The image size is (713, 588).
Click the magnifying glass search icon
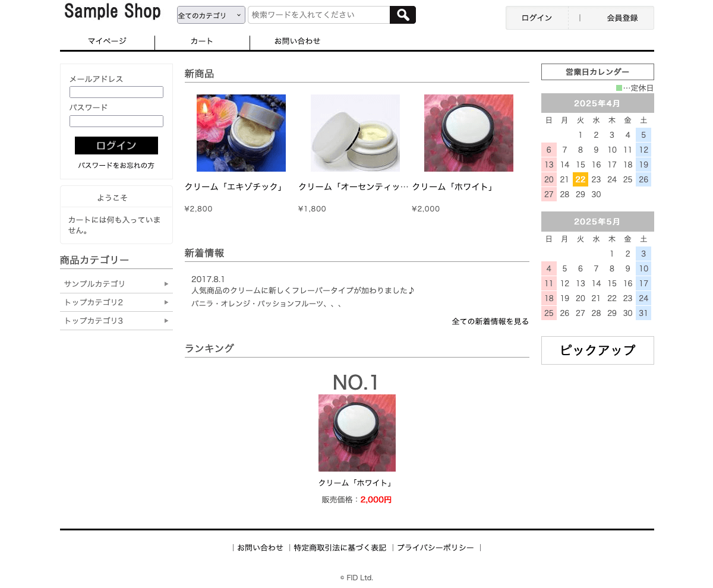(403, 15)
